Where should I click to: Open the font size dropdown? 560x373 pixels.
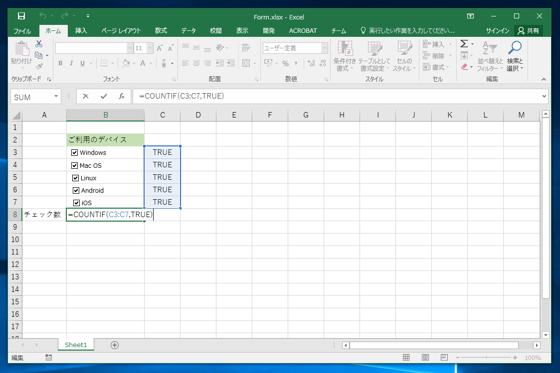[150, 48]
